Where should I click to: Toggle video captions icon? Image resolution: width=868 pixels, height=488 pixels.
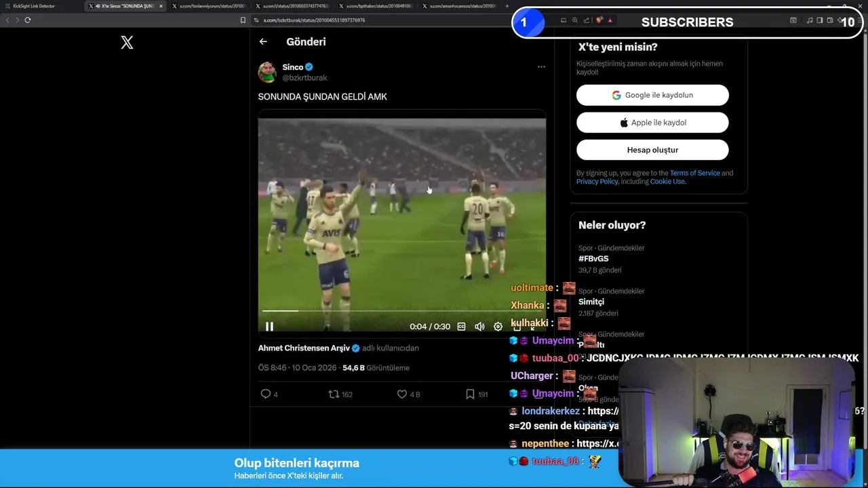pos(461,327)
